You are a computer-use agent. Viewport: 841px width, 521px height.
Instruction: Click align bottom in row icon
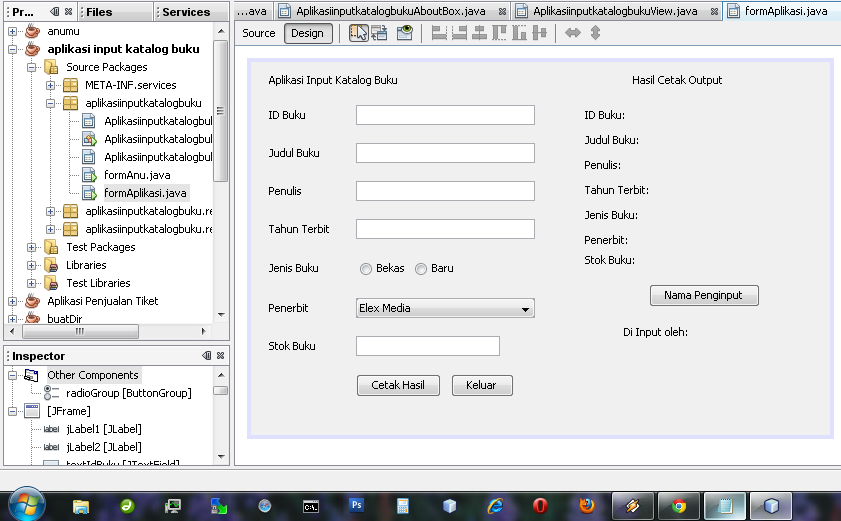click(519, 33)
